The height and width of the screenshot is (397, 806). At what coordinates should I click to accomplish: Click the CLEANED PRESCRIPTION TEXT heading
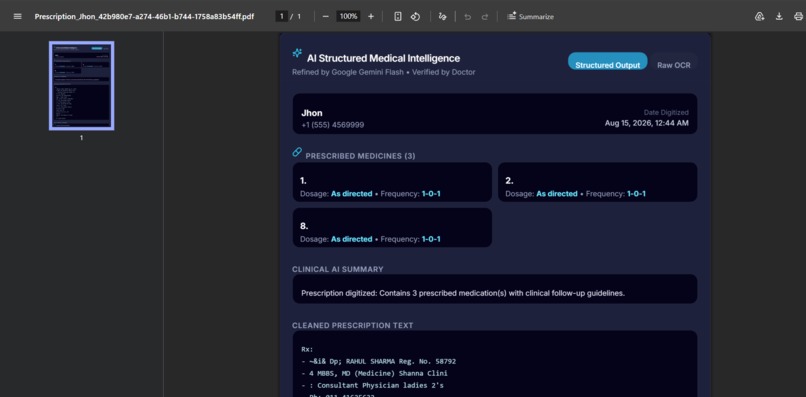click(353, 325)
